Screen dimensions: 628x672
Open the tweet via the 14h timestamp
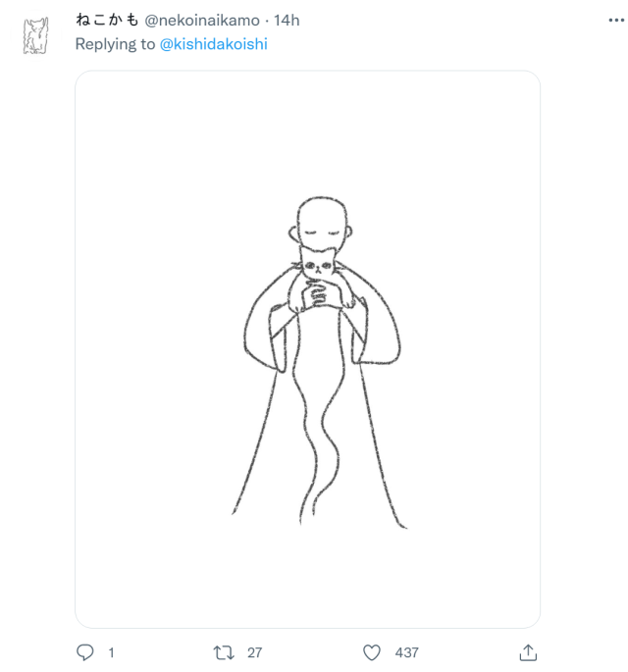coord(286,21)
